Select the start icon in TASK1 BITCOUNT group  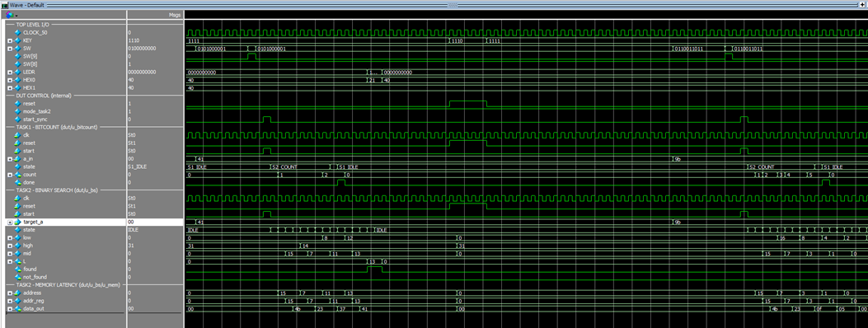click(17, 151)
